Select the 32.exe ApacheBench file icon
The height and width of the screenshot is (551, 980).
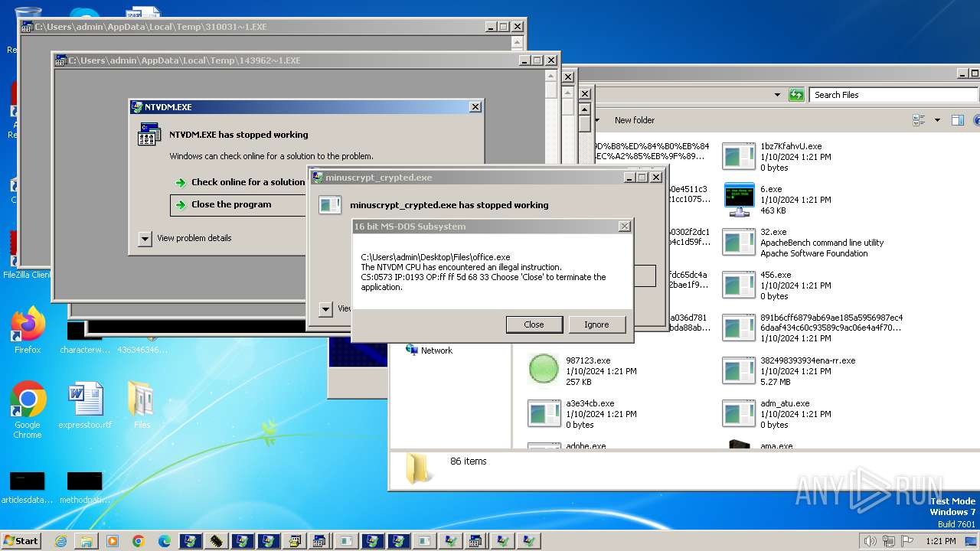coord(739,242)
